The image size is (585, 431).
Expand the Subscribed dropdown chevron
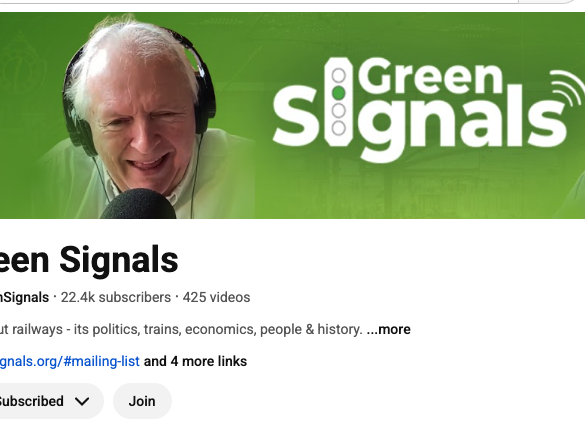pos(82,402)
